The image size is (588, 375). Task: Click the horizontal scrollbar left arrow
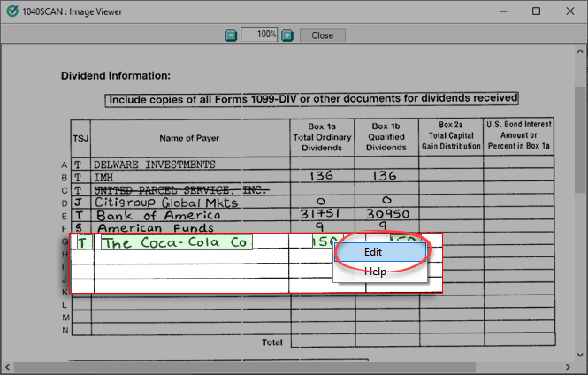7,367
